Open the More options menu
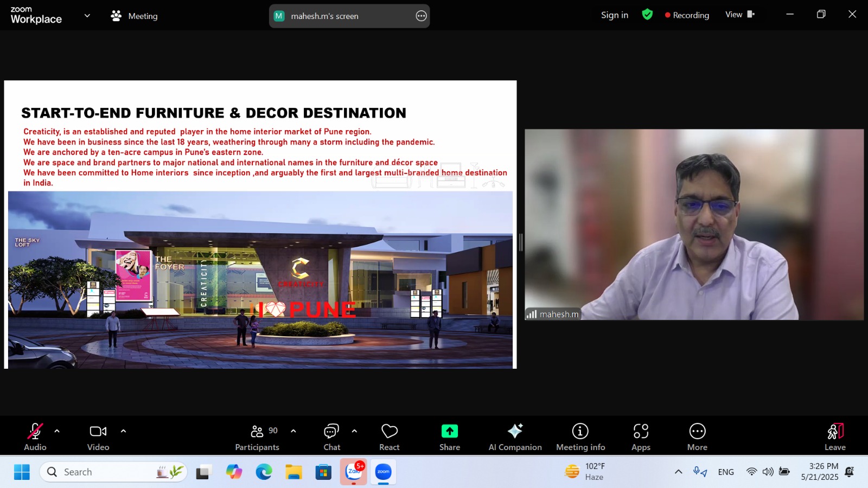The image size is (868, 488). click(x=697, y=436)
